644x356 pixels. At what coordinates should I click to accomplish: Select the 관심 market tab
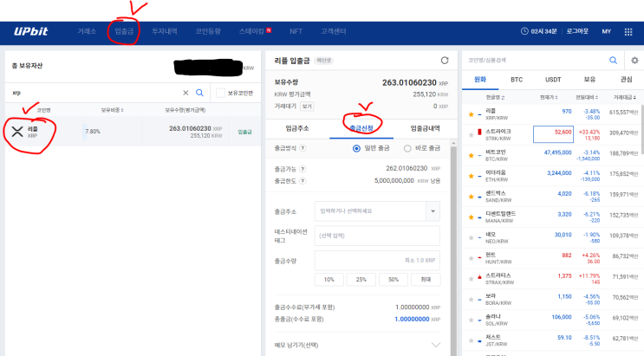pyautogui.click(x=626, y=80)
